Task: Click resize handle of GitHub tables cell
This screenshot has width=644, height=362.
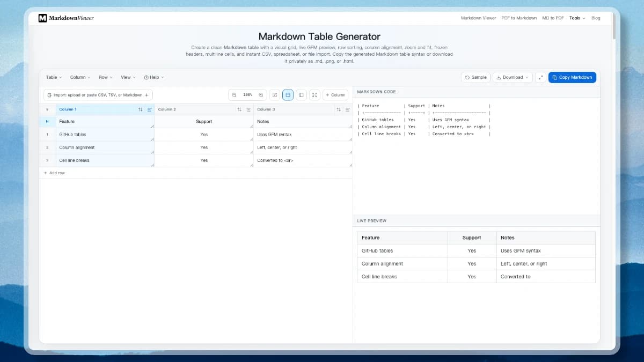Action: coord(152,139)
